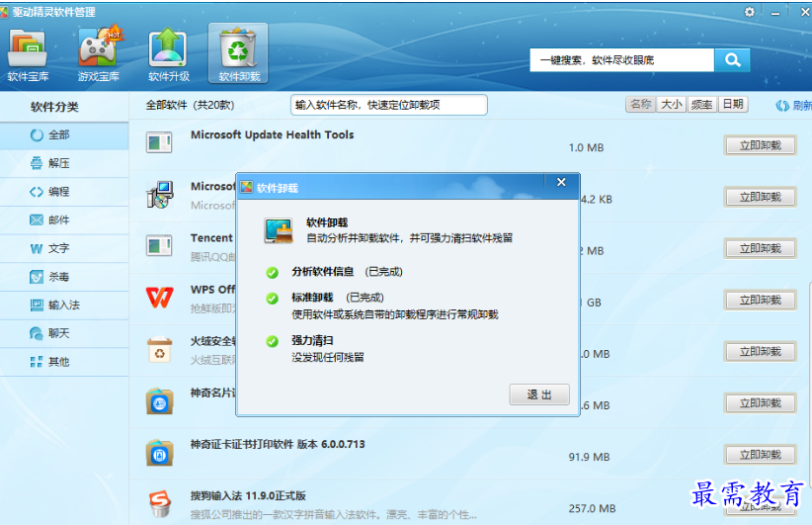Switch to the 软件升级 upgrade tab
The width and height of the screenshot is (812, 525).
(168, 55)
